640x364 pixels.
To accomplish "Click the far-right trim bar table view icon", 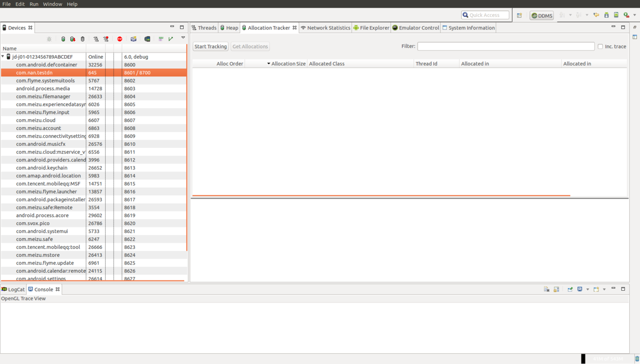I will click(635, 37).
